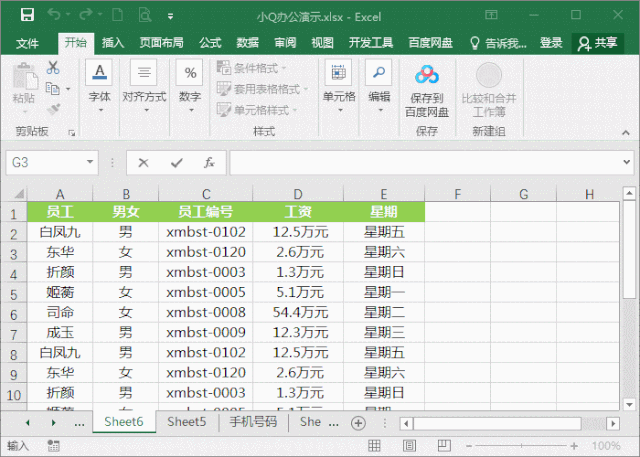Click the macro recording icon in status bar

tap(53, 446)
